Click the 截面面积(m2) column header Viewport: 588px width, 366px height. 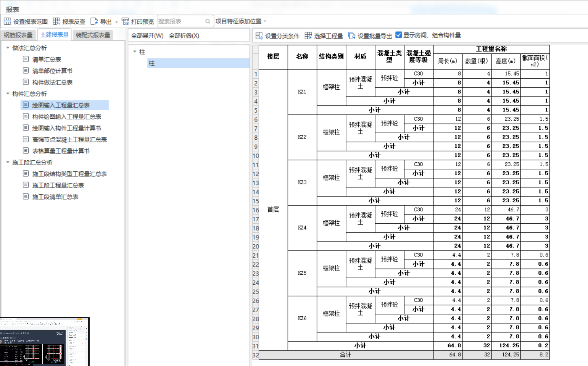(535, 61)
